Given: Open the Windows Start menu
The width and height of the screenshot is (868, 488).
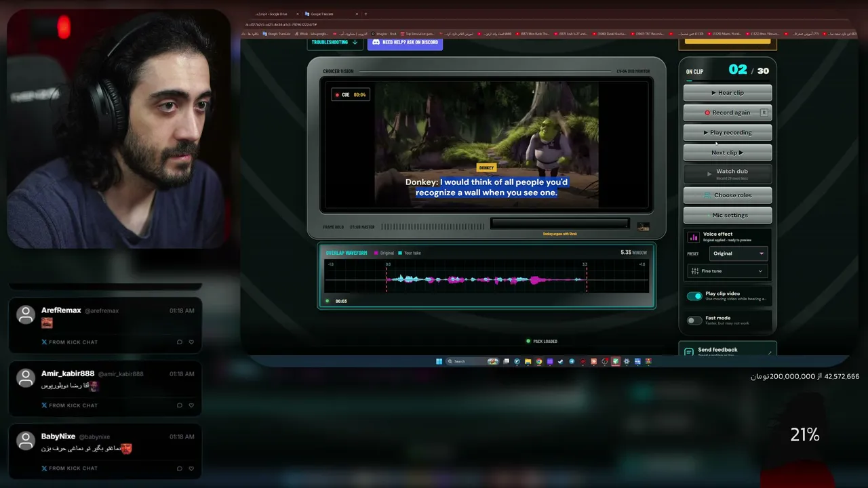Looking at the screenshot, I should coord(439,361).
